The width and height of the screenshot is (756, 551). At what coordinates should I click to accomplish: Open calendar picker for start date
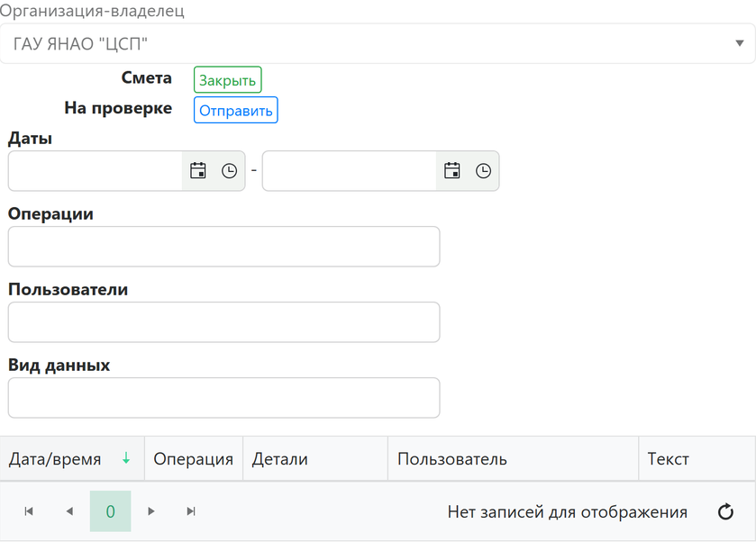[197, 171]
